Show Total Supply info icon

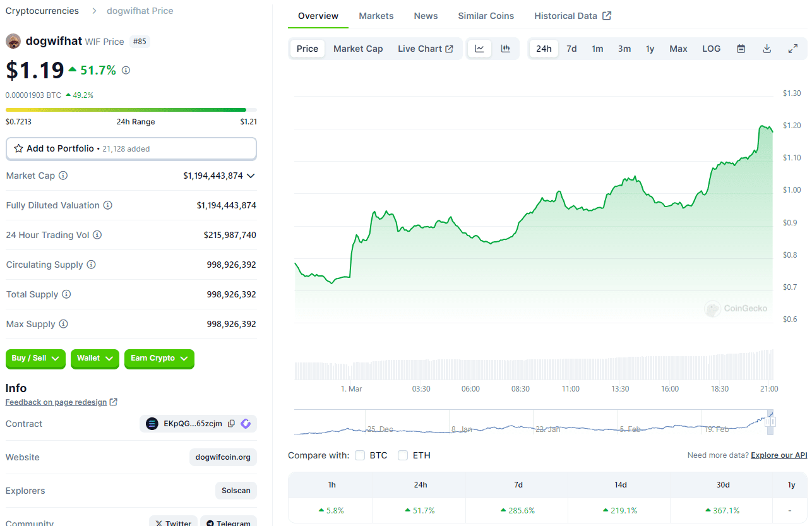click(66, 294)
